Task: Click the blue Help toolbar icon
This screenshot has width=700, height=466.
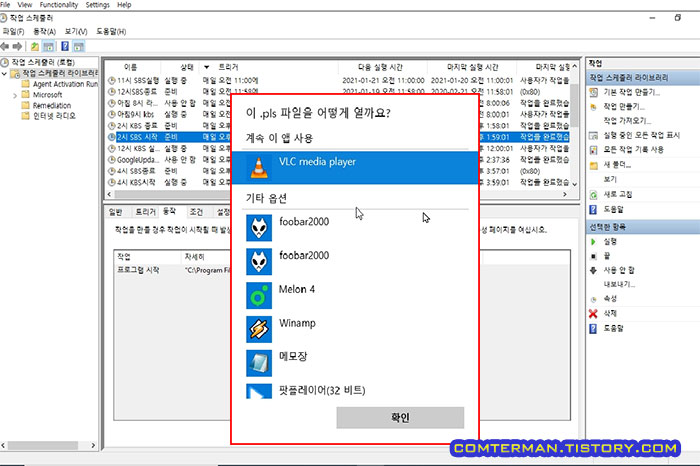Action: click(65, 46)
